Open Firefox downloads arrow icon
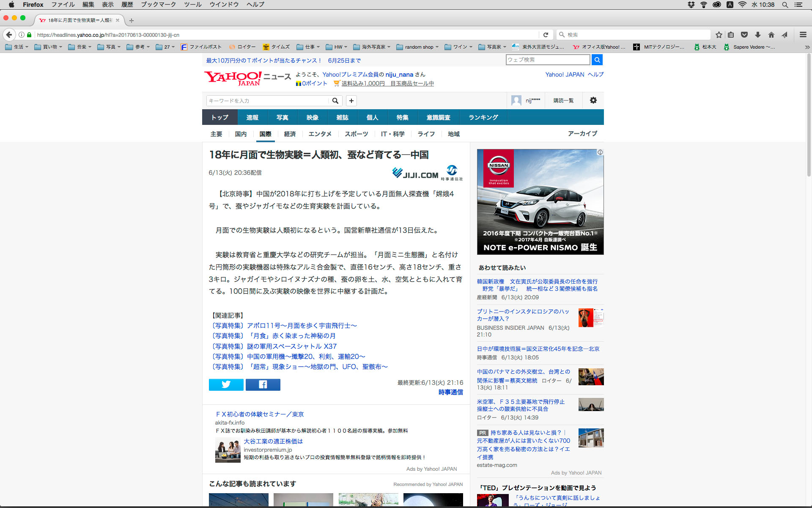The height and width of the screenshot is (508, 812). (757, 35)
